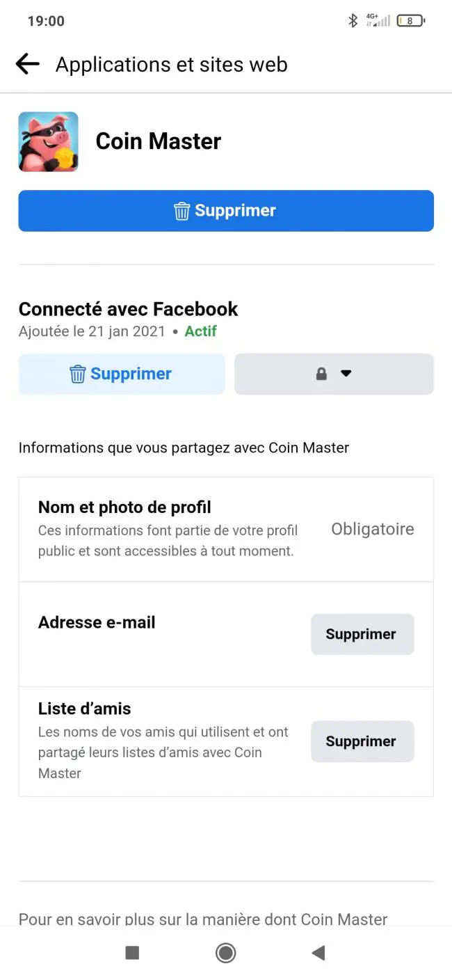Tap the Adresse e-mail heading
This screenshot has height=980, width=452.
97,622
